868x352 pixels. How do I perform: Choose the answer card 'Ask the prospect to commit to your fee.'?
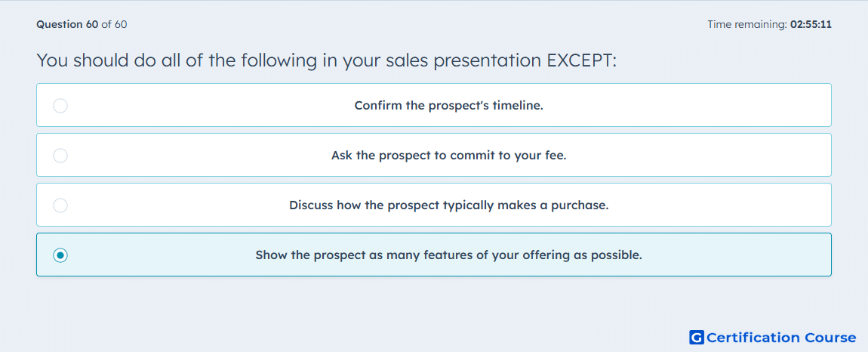(x=434, y=155)
